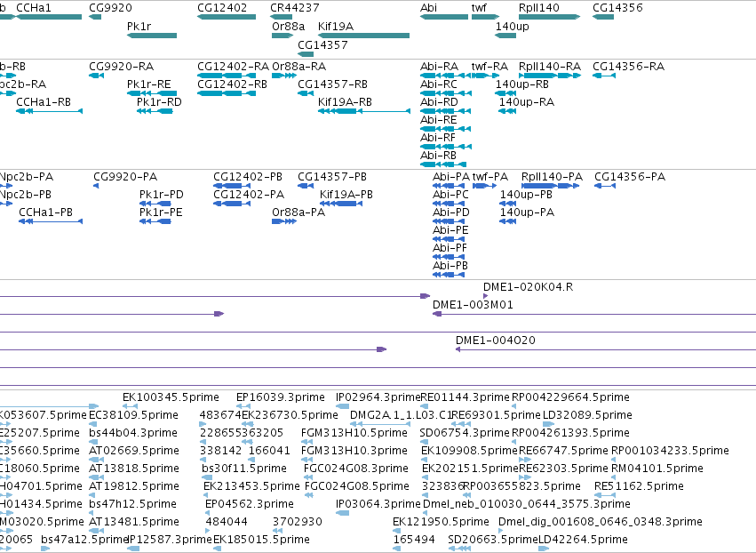Image resolution: width=756 pixels, height=553 pixels.
Task: Select the 140up-RA transcript label
Action: point(527,102)
